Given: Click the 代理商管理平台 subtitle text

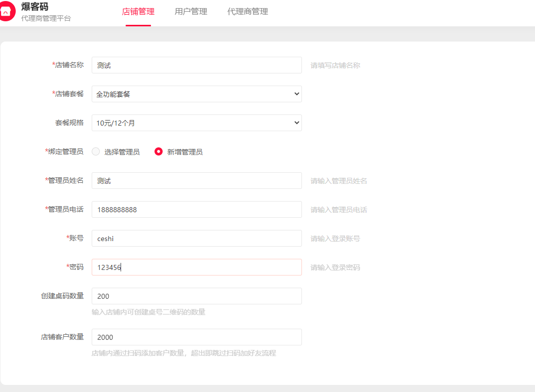Looking at the screenshot, I should [46, 19].
